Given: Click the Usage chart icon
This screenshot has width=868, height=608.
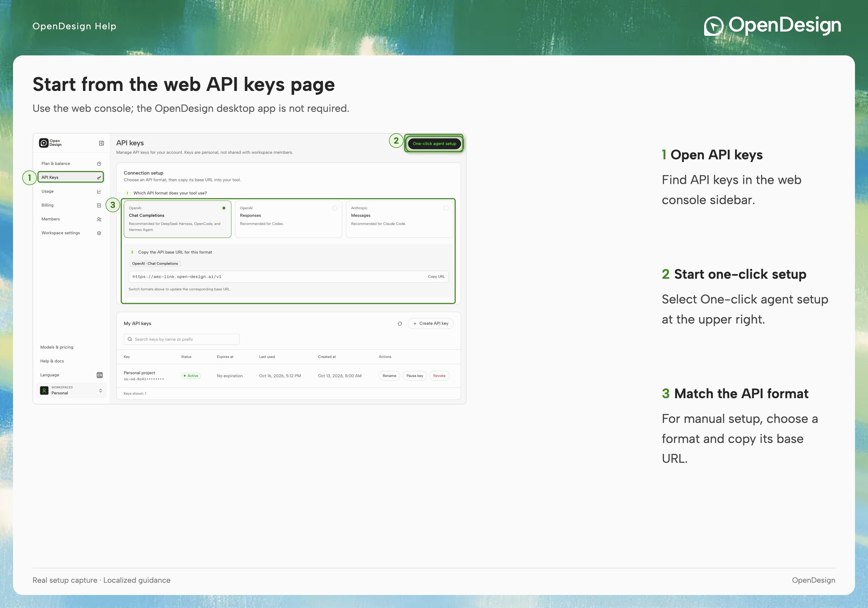Looking at the screenshot, I should click(99, 191).
